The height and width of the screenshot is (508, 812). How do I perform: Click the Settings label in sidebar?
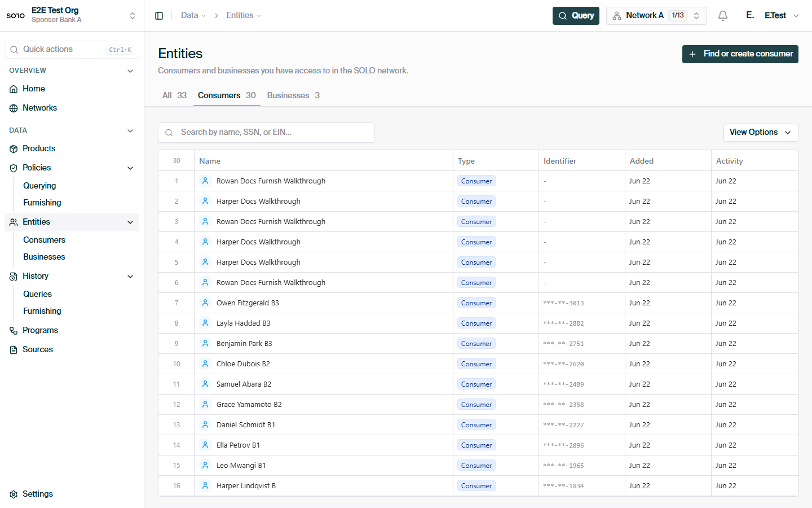coord(38,494)
